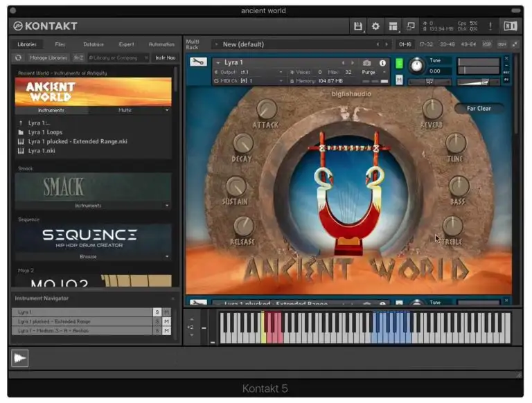Click the Kontakt logo
The height and width of the screenshot is (403, 532).
point(46,26)
